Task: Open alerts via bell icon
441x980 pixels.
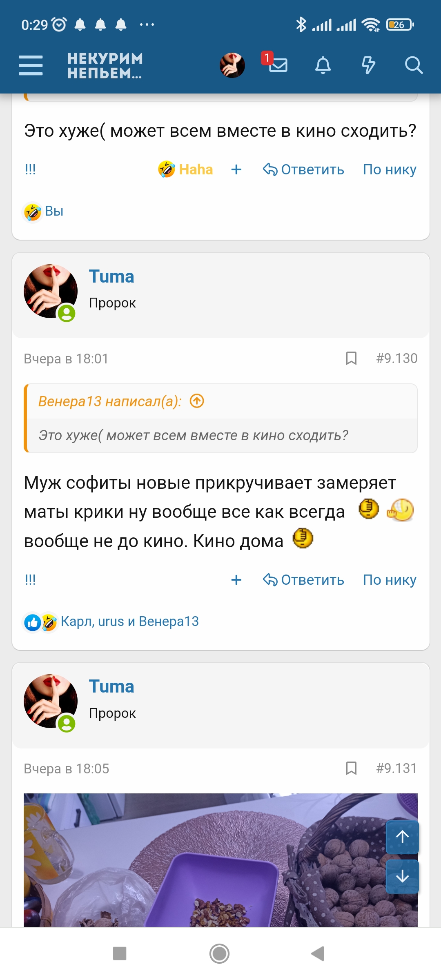Action: [x=323, y=65]
